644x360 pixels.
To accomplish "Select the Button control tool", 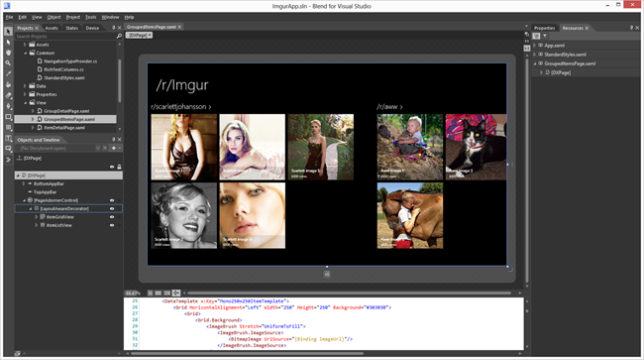I will point(8,149).
